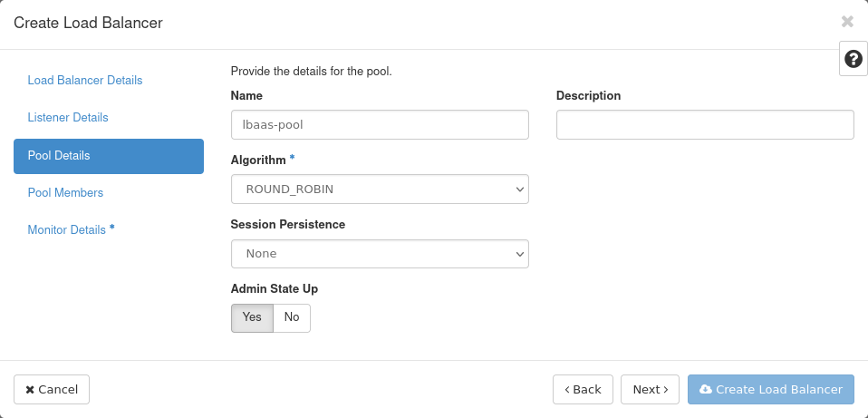Focus the pool Name input field
The height and width of the screenshot is (418, 868).
click(x=380, y=124)
